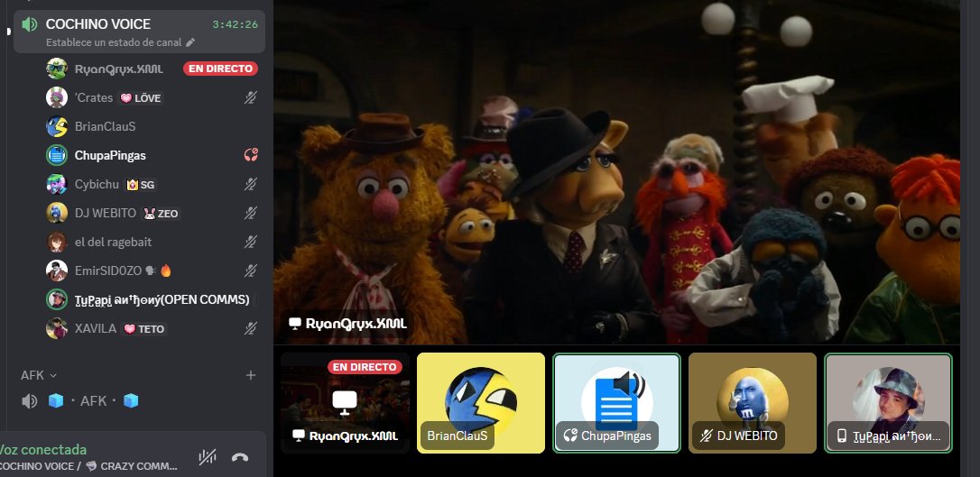Toggle noise suppression in voice connected panel

point(208,457)
